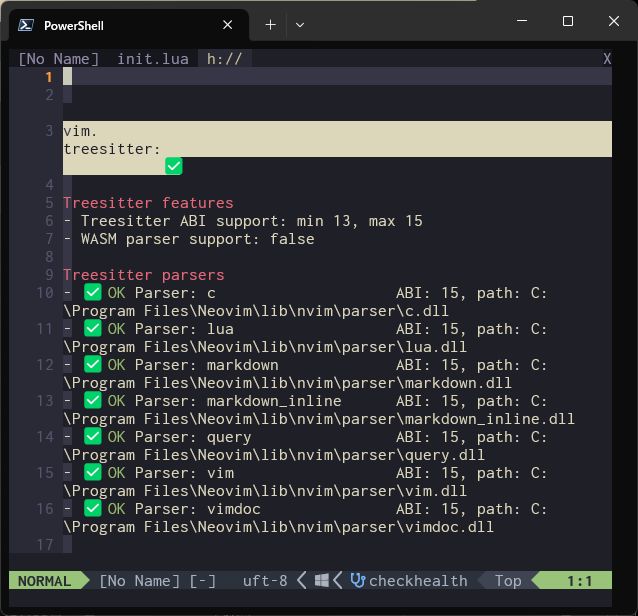Click the OK checkmark for markdown_inline parser
The width and height of the screenshot is (638, 616).
pyautogui.click(x=93, y=401)
